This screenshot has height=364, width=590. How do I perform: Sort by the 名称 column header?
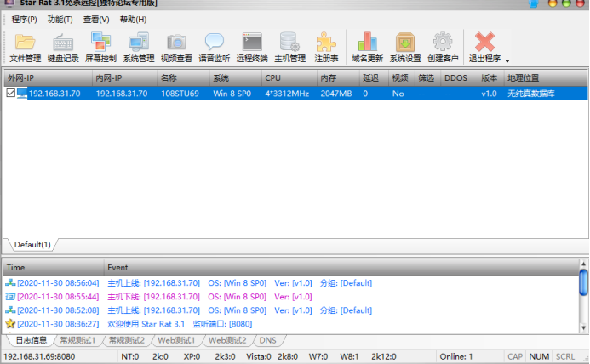coord(183,78)
